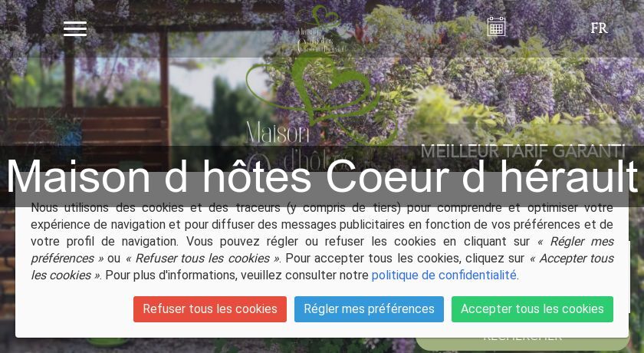The height and width of the screenshot is (353, 644).
Task: Open the booking calendar icon
Action: point(496,27)
